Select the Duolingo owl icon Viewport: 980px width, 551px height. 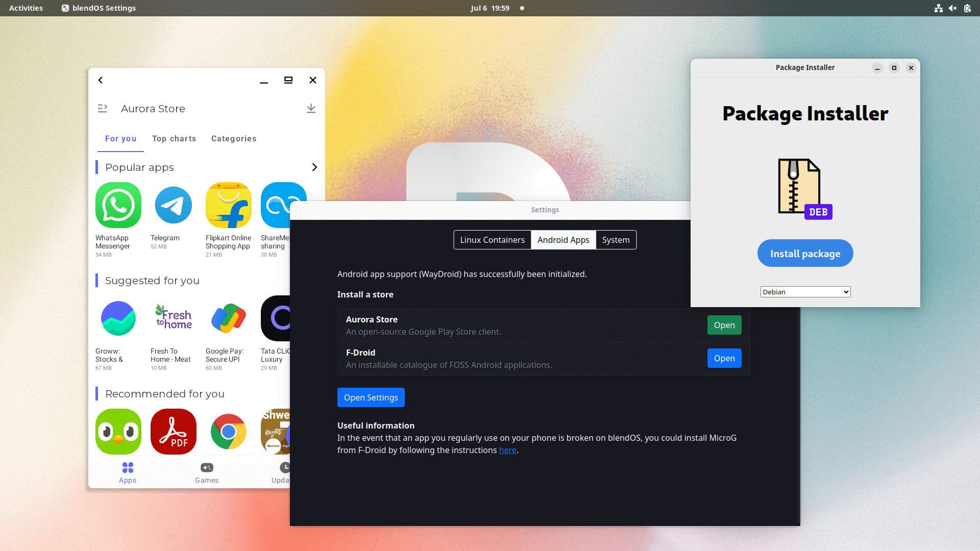click(x=118, y=431)
